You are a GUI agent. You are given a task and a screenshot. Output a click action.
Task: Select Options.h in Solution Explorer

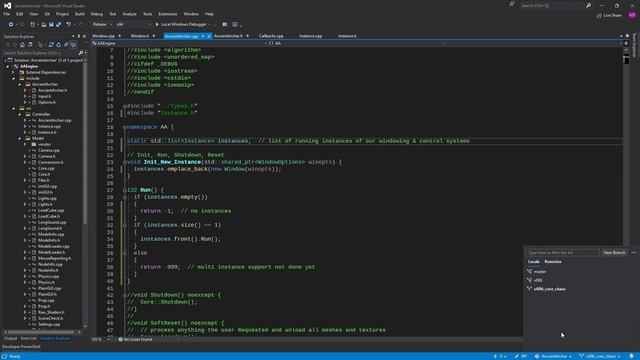47,102
